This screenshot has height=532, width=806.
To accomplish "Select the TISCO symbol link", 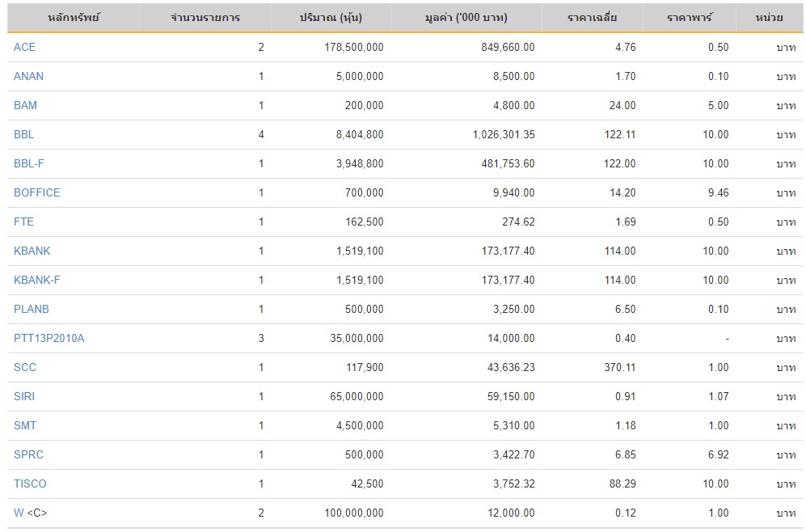I will (31, 483).
